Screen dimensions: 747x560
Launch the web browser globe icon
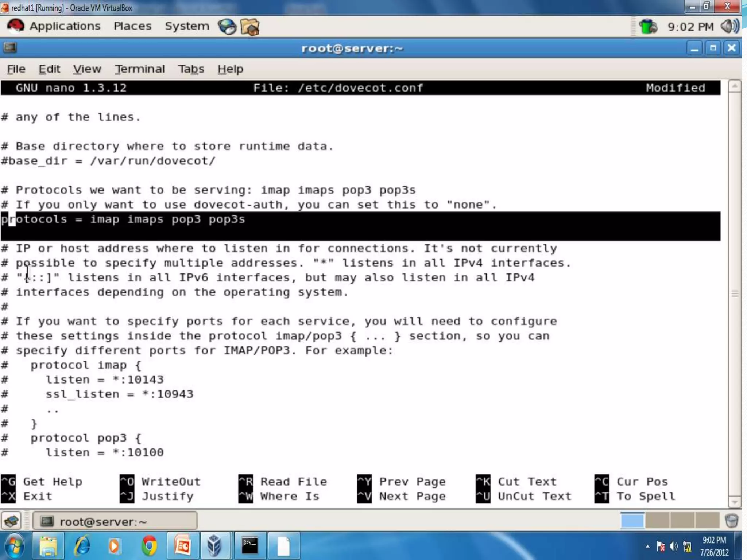(x=227, y=27)
